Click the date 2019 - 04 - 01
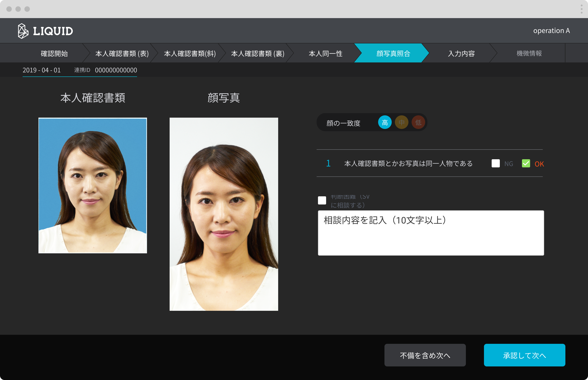 coord(42,70)
